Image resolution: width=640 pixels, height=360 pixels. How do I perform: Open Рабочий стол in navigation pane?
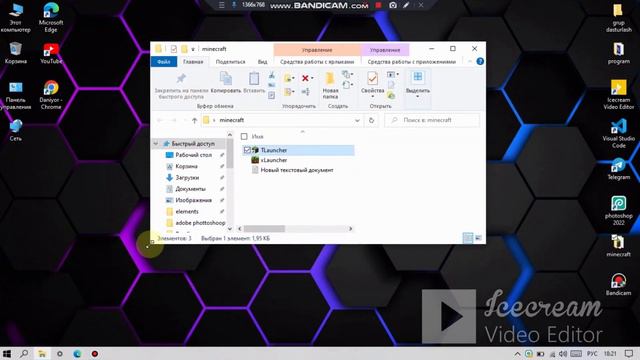pos(193,155)
